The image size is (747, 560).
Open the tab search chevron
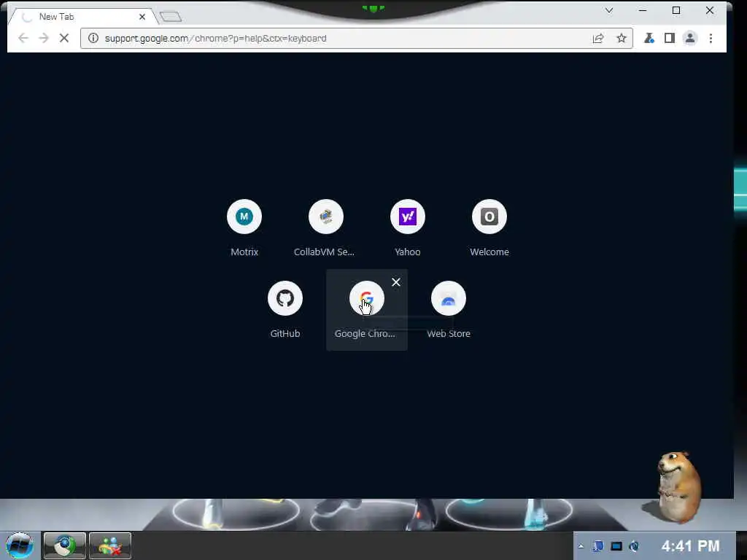pos(609,10)
